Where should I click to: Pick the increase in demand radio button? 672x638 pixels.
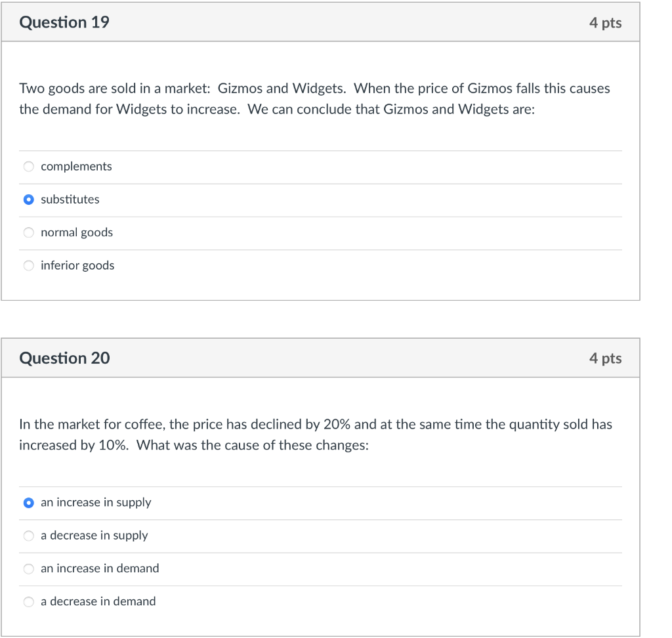point(29,568)
